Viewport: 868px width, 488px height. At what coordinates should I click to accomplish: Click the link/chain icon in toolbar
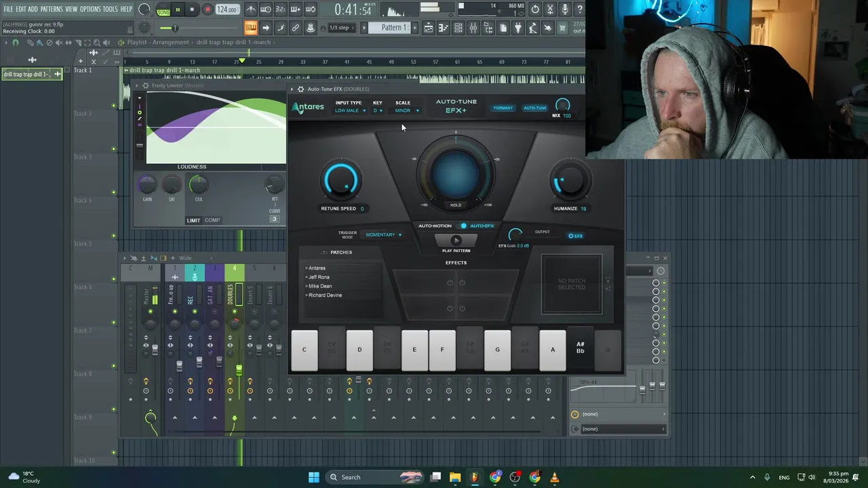click(x=296, y=28)
